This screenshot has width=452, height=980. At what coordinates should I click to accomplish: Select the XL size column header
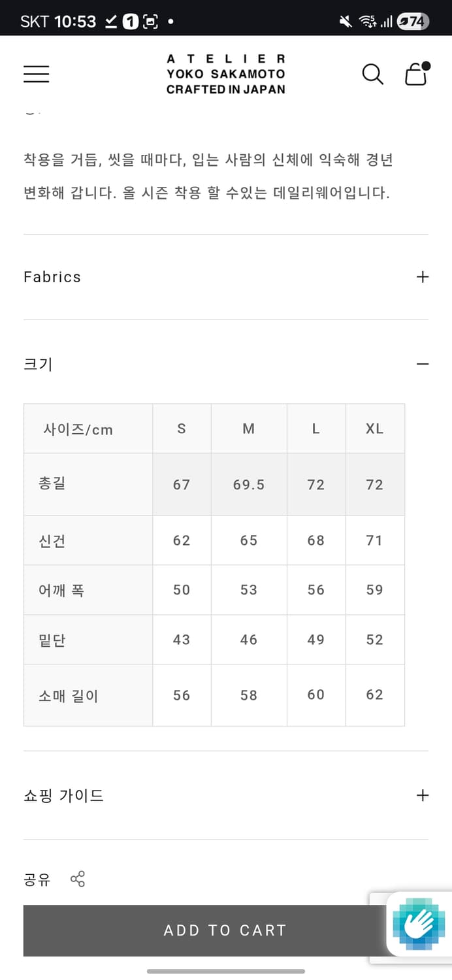375,429
